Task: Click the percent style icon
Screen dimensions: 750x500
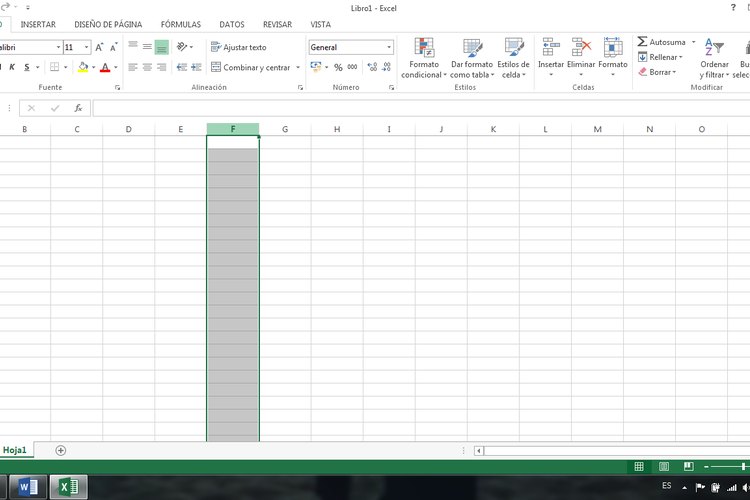Action: (338, 67)
